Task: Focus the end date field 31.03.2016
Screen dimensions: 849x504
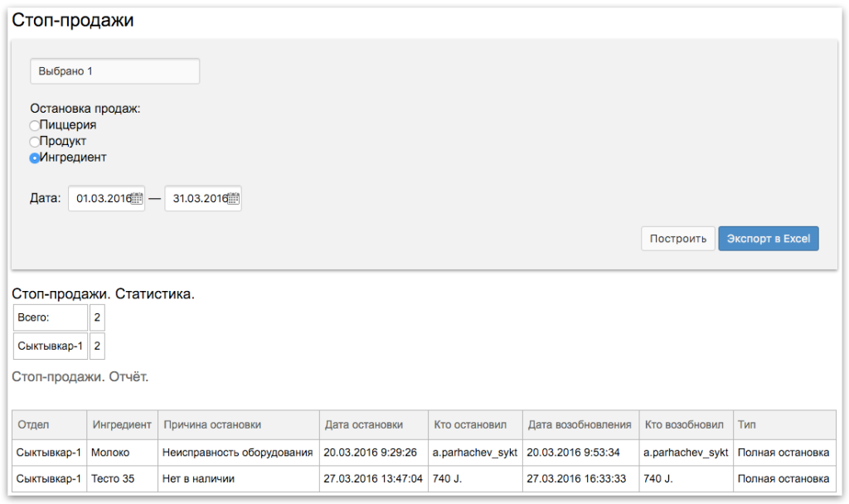Action: 203,199
